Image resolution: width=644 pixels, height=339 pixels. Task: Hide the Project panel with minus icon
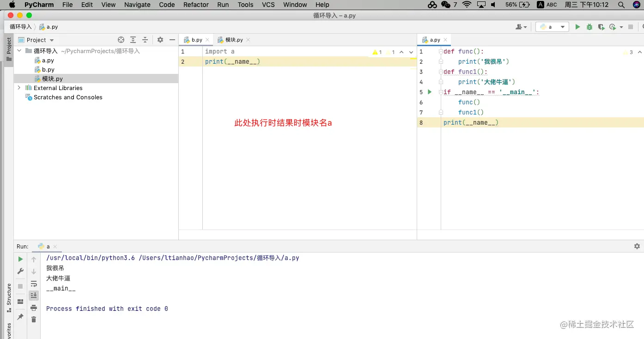172,40
